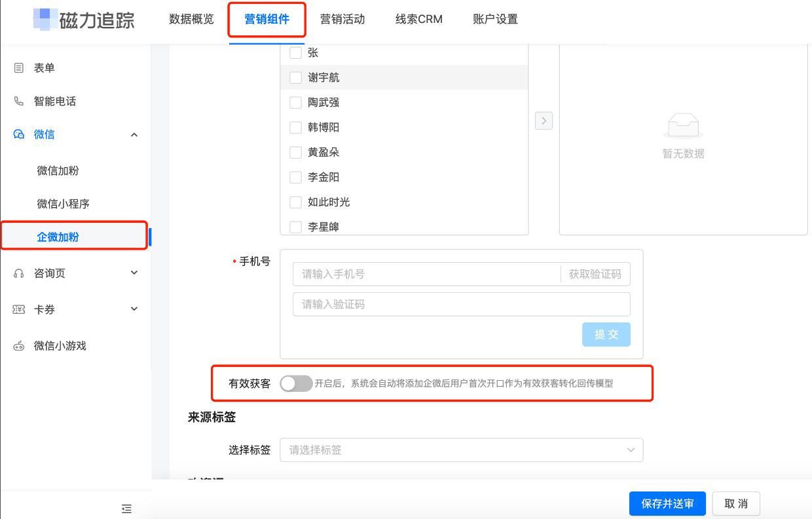The height and width of the screenshot is (519, 812).
Task: Click the 保存并送审 button
Action: [667, 503]
